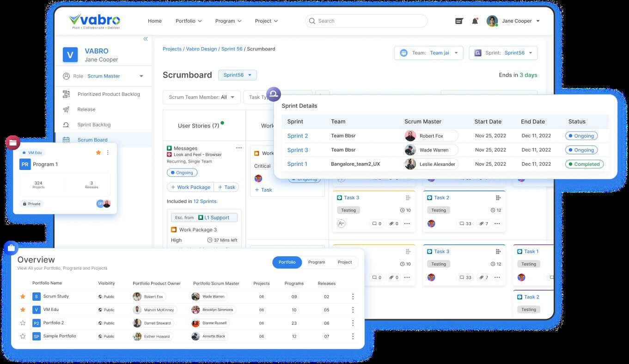Click the Sprint 2 link in Sprint Details
Viewport: 629px width, 364px height.
(x=297, y=135)
